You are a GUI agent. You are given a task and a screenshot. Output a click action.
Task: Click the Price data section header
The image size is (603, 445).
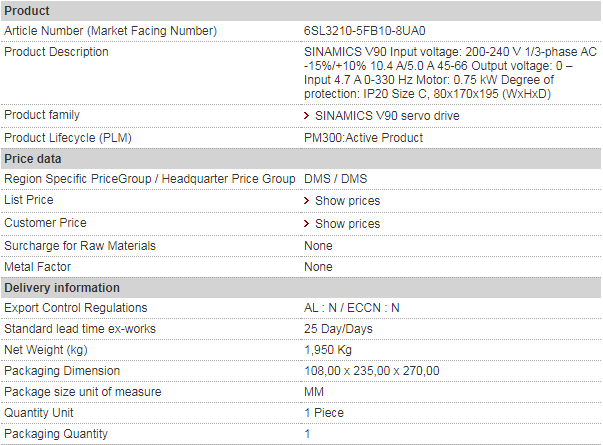(301, 159)
